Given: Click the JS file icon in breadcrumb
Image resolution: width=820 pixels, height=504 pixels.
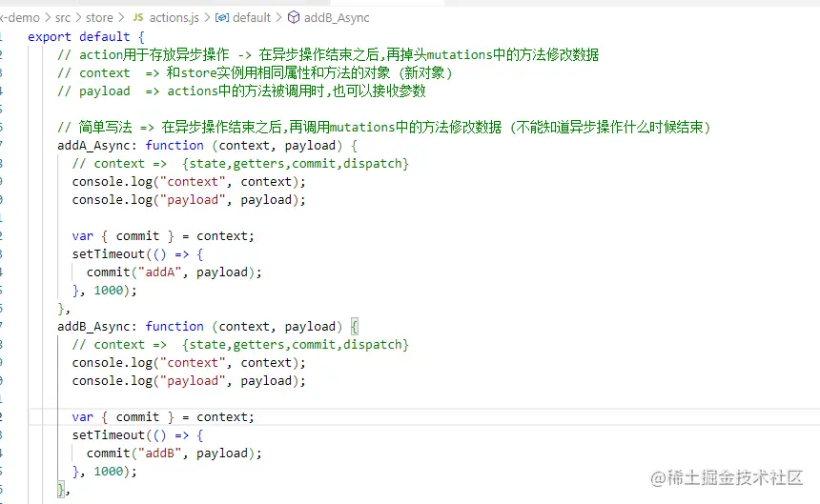Looking at the screenshot, I should [x=138, y=17].
